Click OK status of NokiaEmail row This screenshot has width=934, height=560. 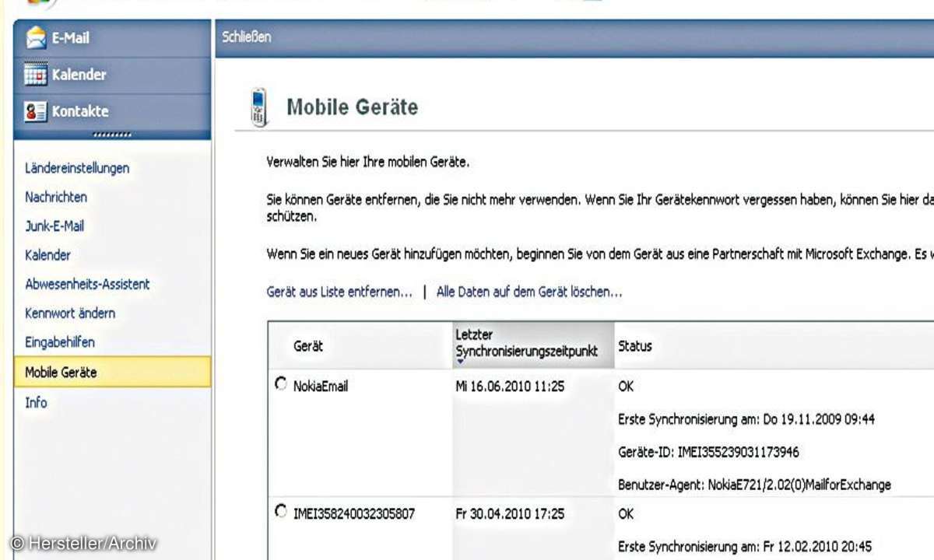coord(626,386)
